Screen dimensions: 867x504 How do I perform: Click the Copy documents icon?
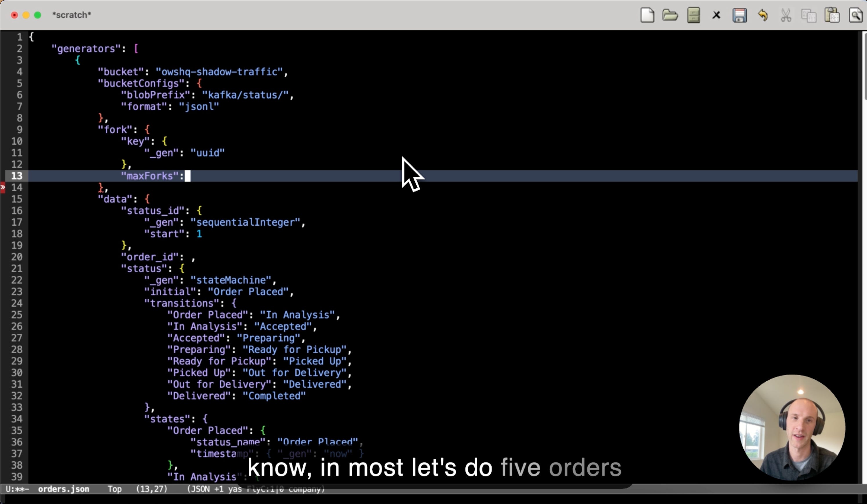click(x=808, y=15)
